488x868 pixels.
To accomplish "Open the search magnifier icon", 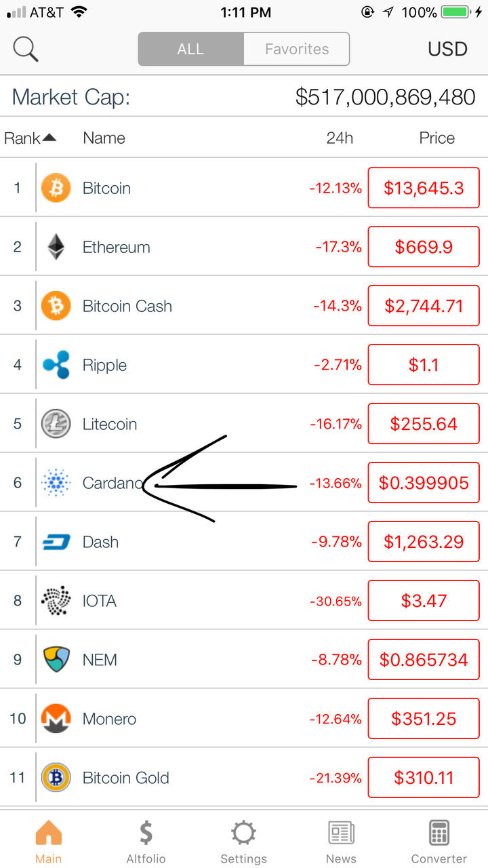I will [26, 49].
